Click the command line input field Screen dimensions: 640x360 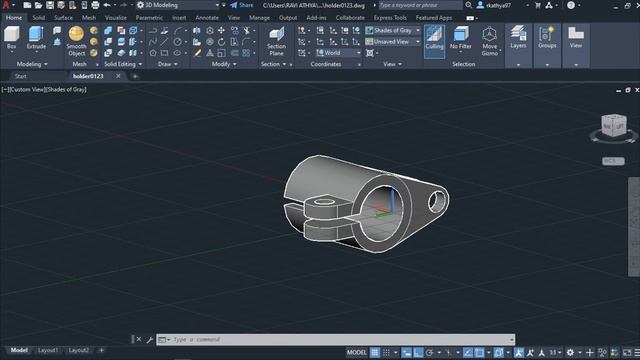point(335,340)
